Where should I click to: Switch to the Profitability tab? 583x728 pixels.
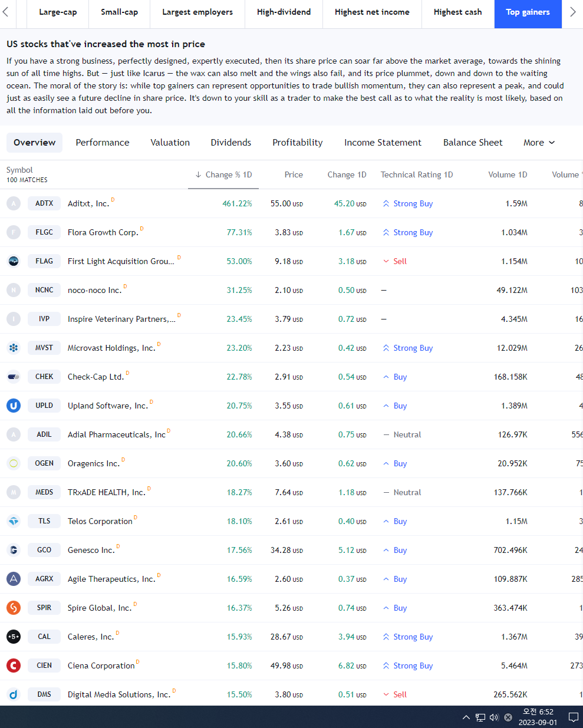[x=298, y=143]
